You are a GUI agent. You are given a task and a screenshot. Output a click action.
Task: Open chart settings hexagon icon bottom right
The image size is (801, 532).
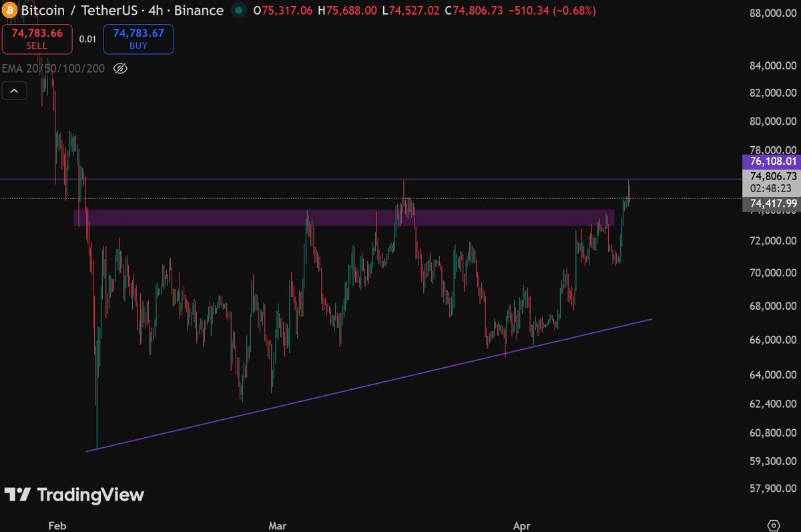pos(774,525)
